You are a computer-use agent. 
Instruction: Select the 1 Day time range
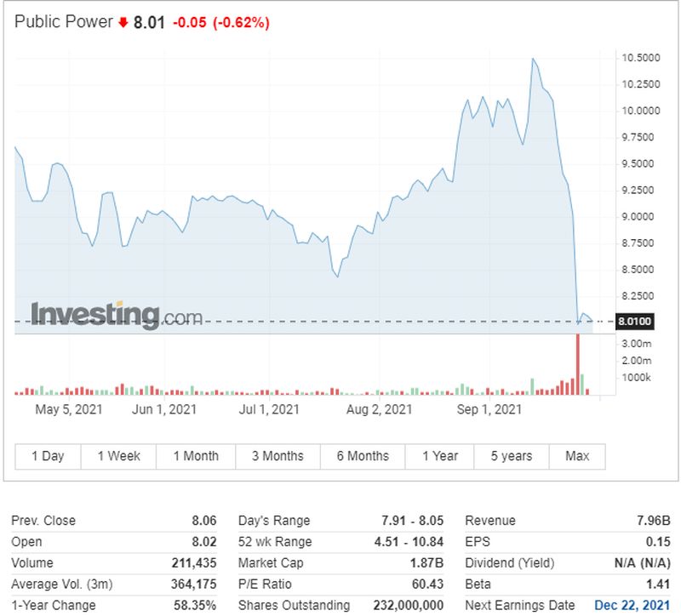tap(48, 456)
